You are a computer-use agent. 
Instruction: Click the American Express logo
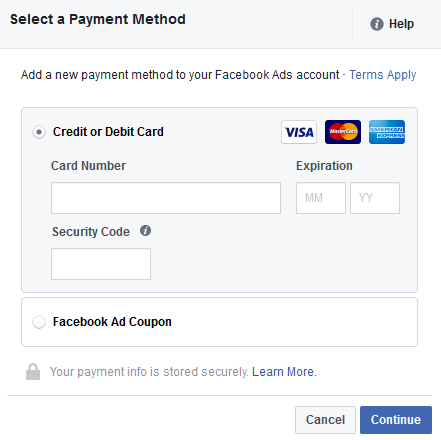[x=387, y=132]
